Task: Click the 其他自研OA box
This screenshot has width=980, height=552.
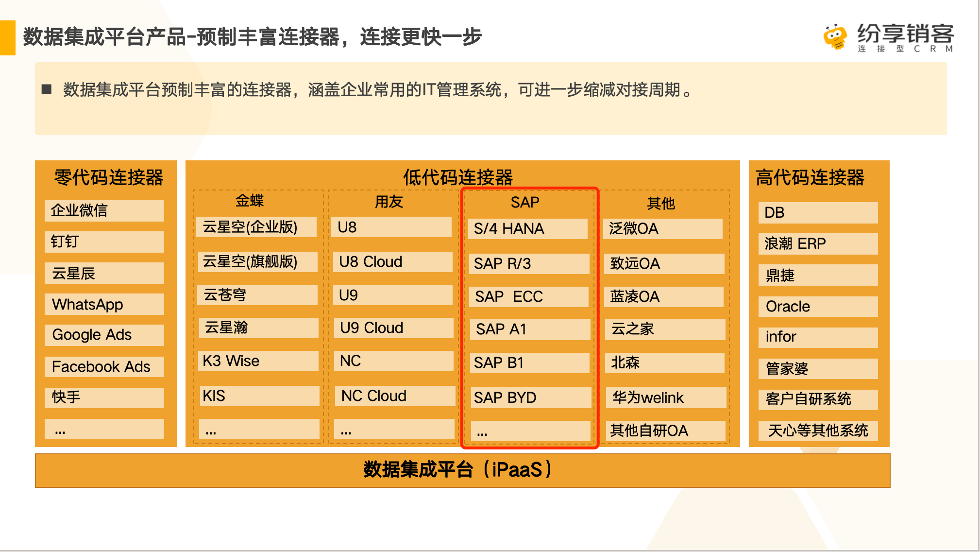Action: click(666, 431)
